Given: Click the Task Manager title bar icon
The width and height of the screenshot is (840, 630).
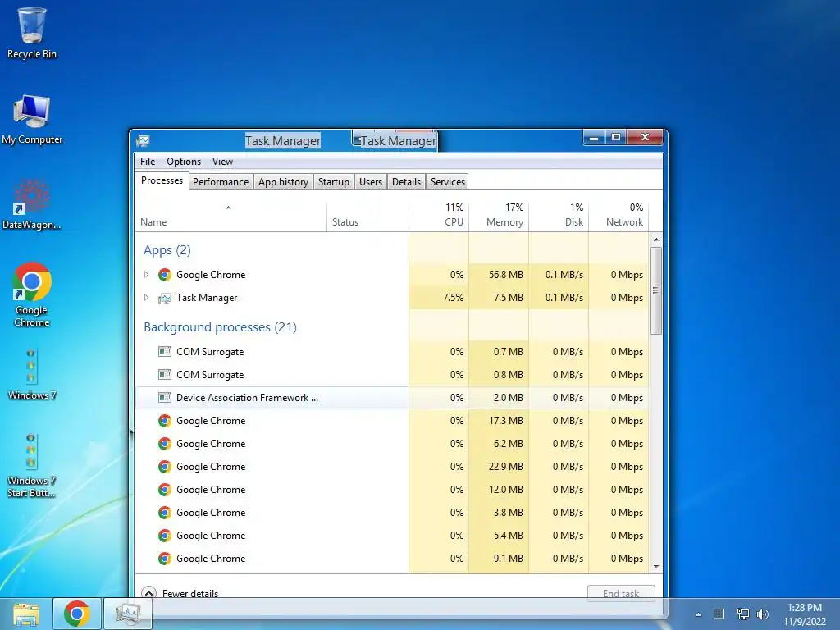Looking at the screenshot, I should coord(143,141).
